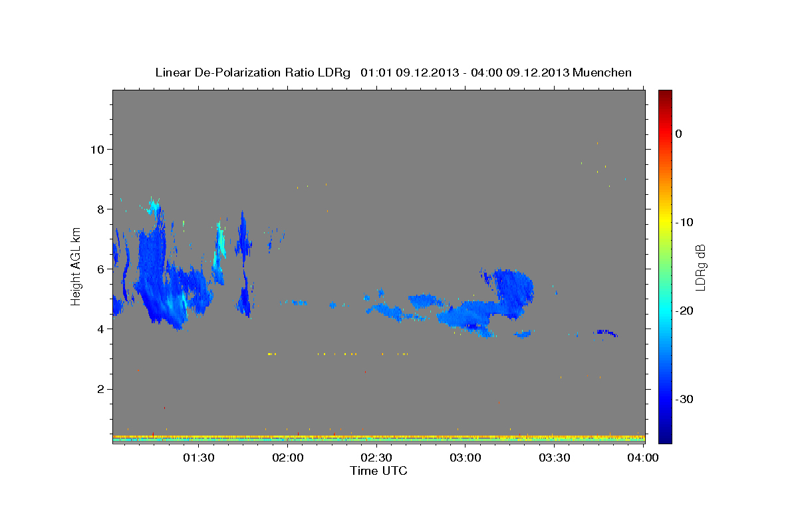Click the colorbar value -20 label
This screenshot has height=532, width=798.
click(684, 311)
